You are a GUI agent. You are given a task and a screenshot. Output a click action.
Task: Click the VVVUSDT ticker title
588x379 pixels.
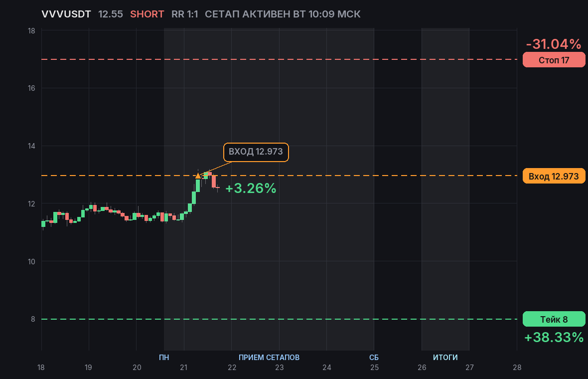click(x=66, y=14)
